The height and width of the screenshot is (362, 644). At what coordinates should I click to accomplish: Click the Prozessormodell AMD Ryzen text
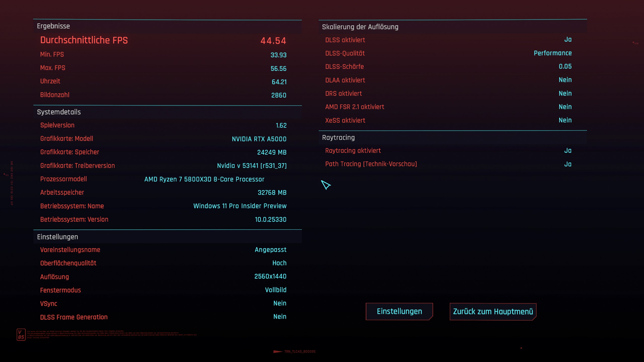coord(204,179)
